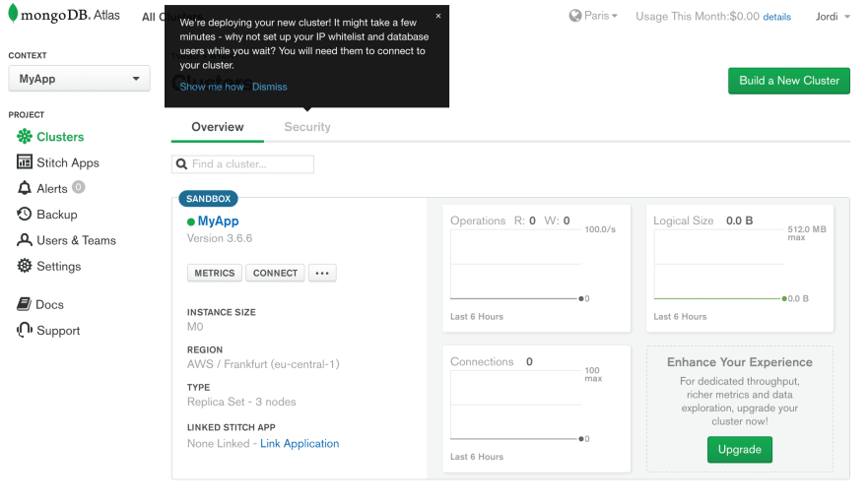Click the Support headset icon
The height and width of the screenshot is (504, 867).
pyautogui.click(x=25, y=330)
